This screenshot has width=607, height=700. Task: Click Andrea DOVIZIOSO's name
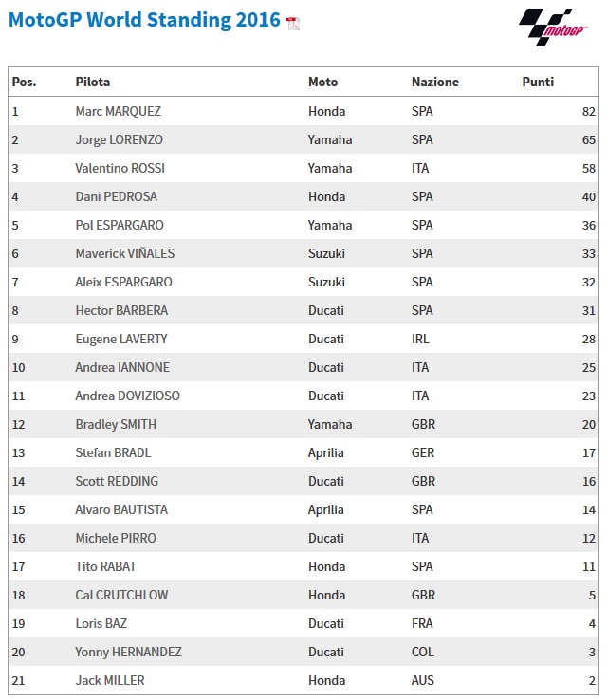tap(128, 396)
